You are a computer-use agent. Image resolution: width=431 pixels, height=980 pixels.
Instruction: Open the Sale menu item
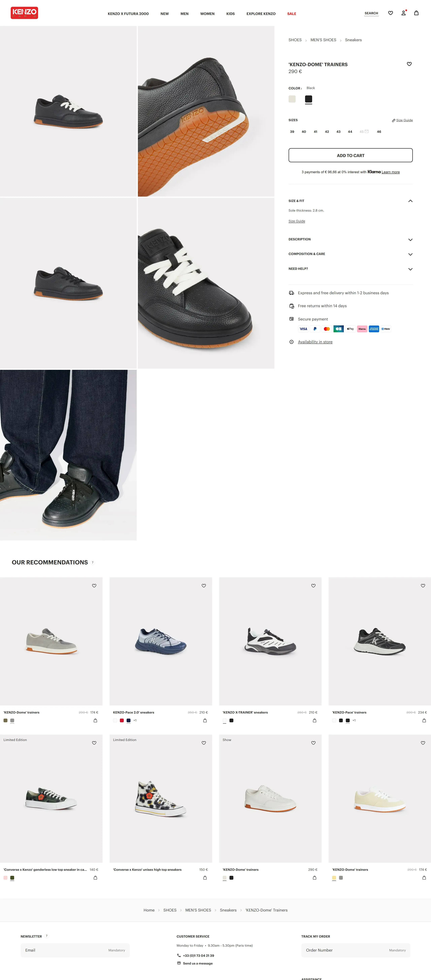(291, 14)
